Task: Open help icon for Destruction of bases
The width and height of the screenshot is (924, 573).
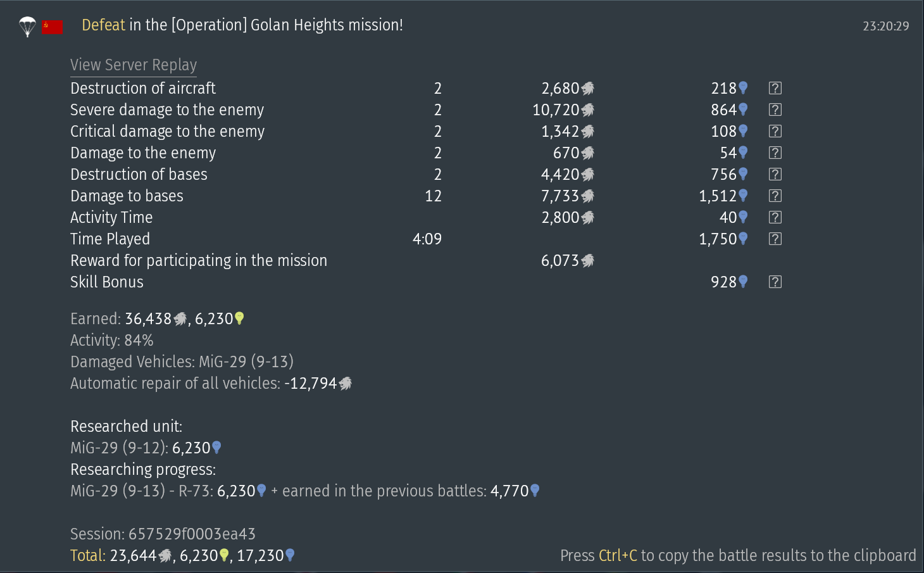Action: click(x=775, y=175)
